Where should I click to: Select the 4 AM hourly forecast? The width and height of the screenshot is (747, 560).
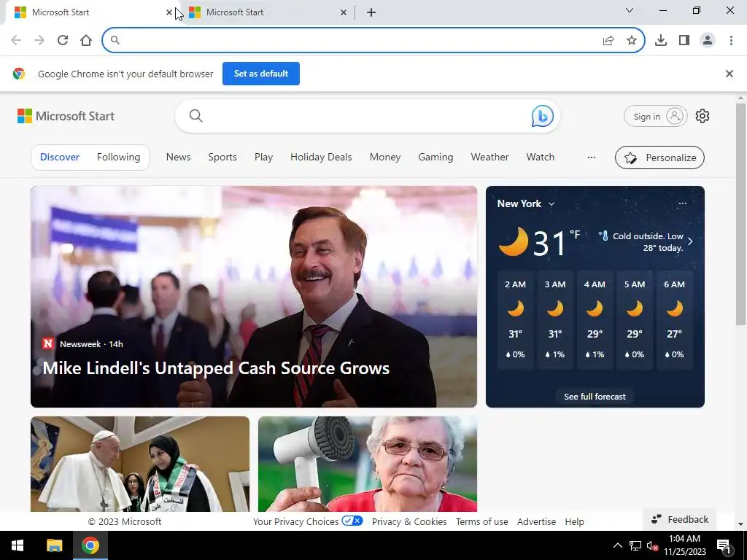click(x=595, y=320)
